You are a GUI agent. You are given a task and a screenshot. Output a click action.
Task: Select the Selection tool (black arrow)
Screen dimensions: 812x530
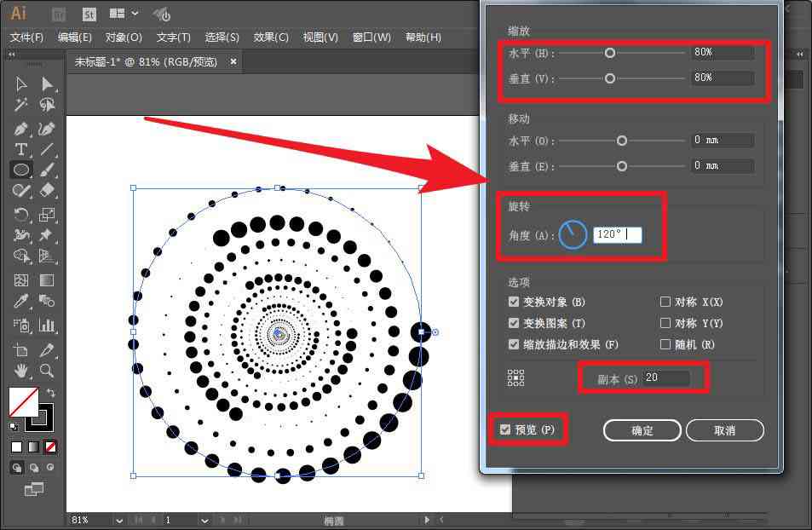click(x=21, y=84)
